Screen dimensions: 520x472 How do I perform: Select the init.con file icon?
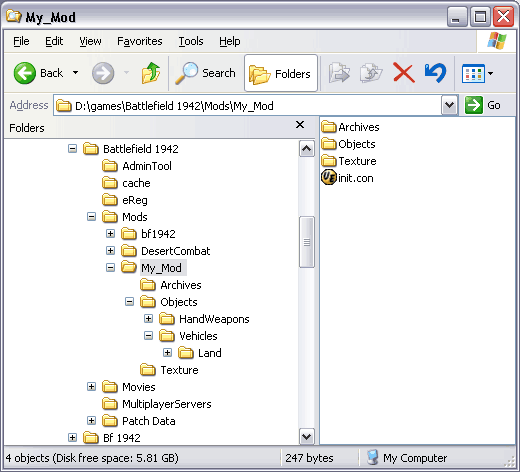(329, 177)
